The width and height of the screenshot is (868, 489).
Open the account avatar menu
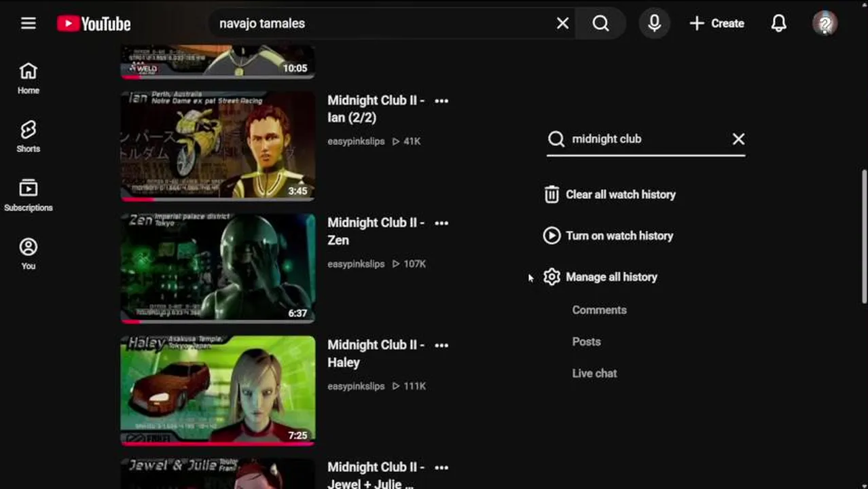pos(825,23)
